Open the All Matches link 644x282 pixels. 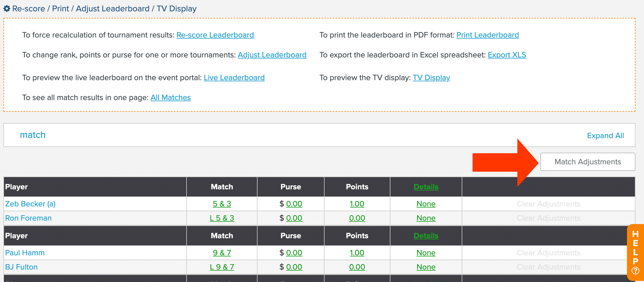tap(171, 97)
